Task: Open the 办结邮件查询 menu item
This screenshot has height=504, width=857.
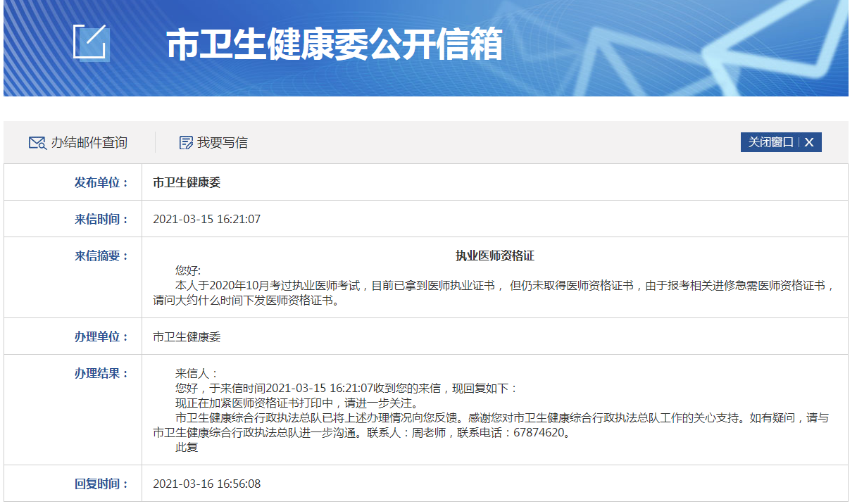Action: 89,143
